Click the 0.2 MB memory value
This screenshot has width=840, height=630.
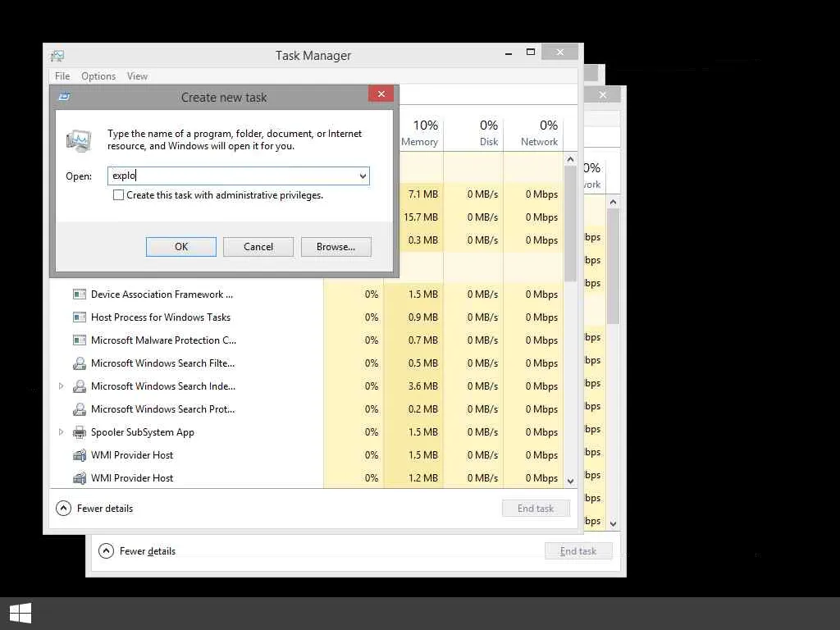422,409
